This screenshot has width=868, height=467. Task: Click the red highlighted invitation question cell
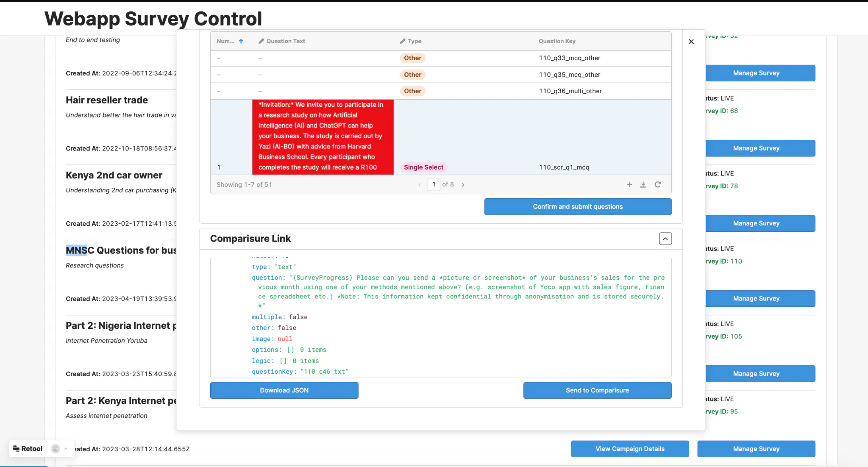click(x=323, y=136)
